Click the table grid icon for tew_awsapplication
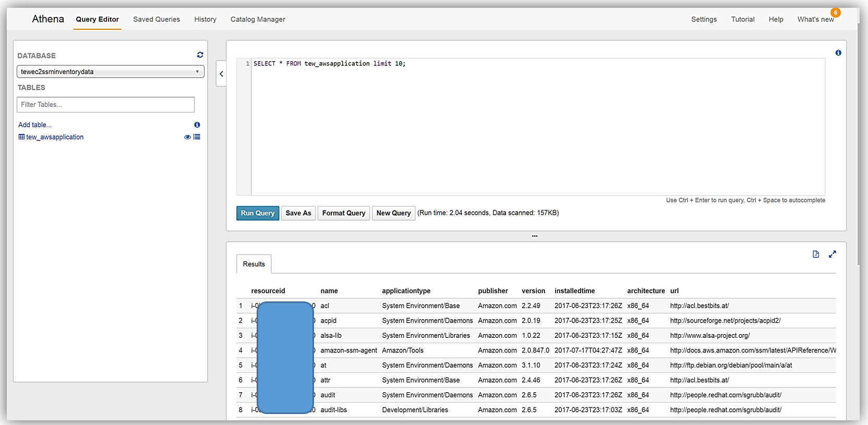Screen dimensions: 868x425 pyautogui.click(x=21, y=137)
